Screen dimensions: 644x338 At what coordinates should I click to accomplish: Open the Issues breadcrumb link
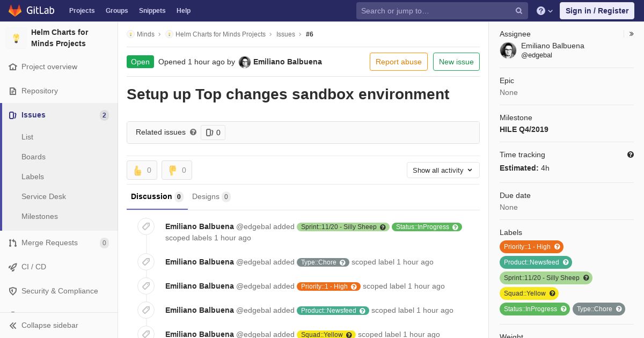click(286, 34)
